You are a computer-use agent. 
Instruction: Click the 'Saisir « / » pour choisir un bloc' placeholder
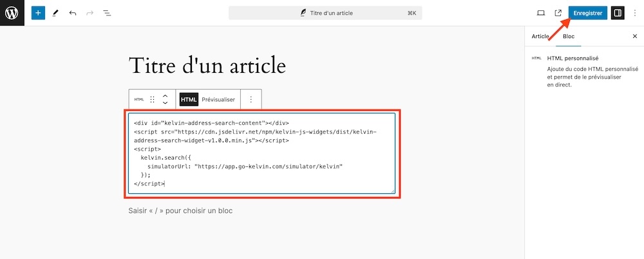pyautogui.click(x=180, y=211)
